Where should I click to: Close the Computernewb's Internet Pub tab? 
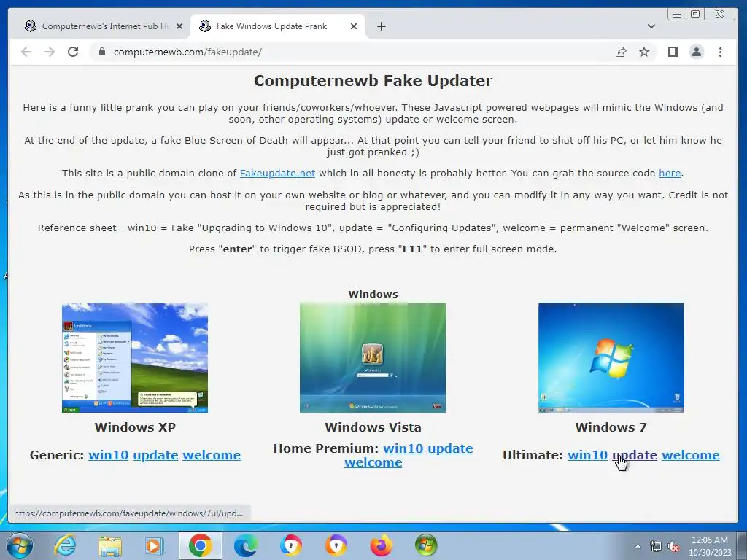pyautogui.click(x=179, y=26)
